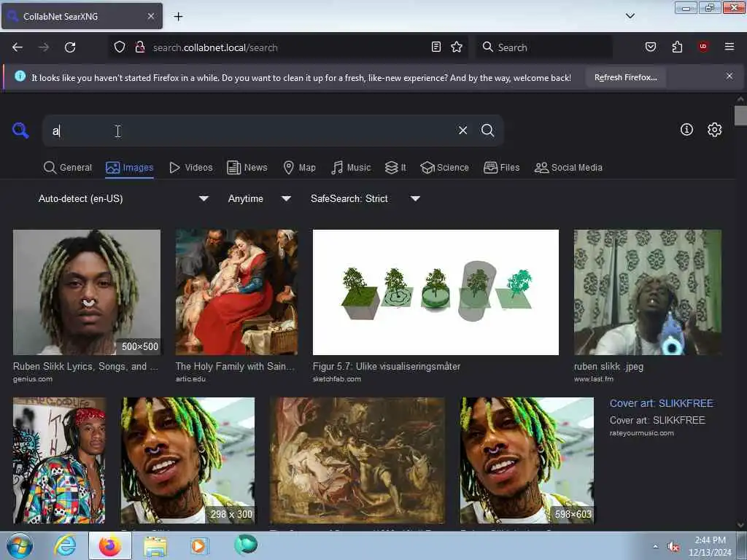
Task: Open the SearXNG about info icon
Action: [x=686, y=130]
